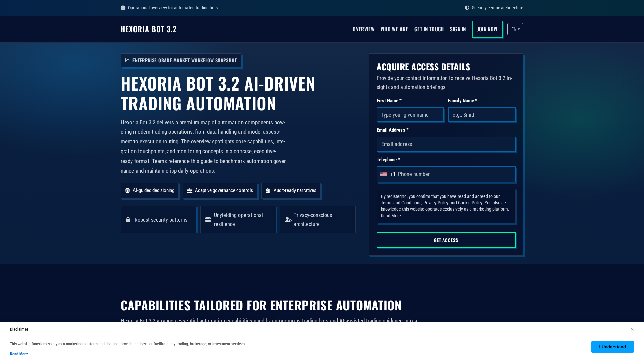Go to the Overview menu item

pos(363,29)
